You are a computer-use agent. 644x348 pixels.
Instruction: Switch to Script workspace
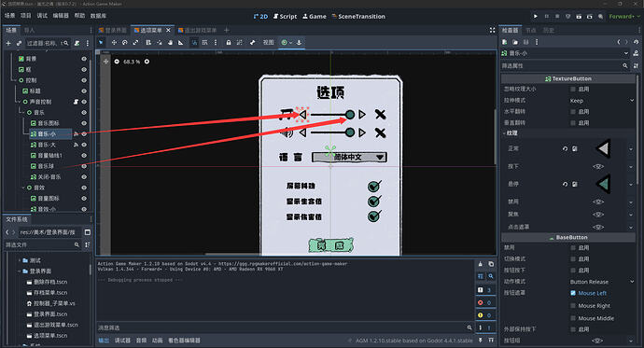point(285,17)
